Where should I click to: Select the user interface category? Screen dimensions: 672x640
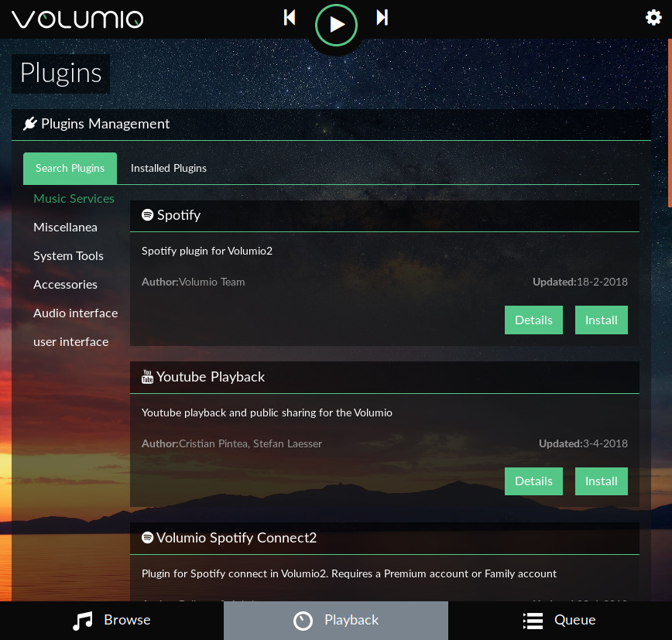[70, 342]
